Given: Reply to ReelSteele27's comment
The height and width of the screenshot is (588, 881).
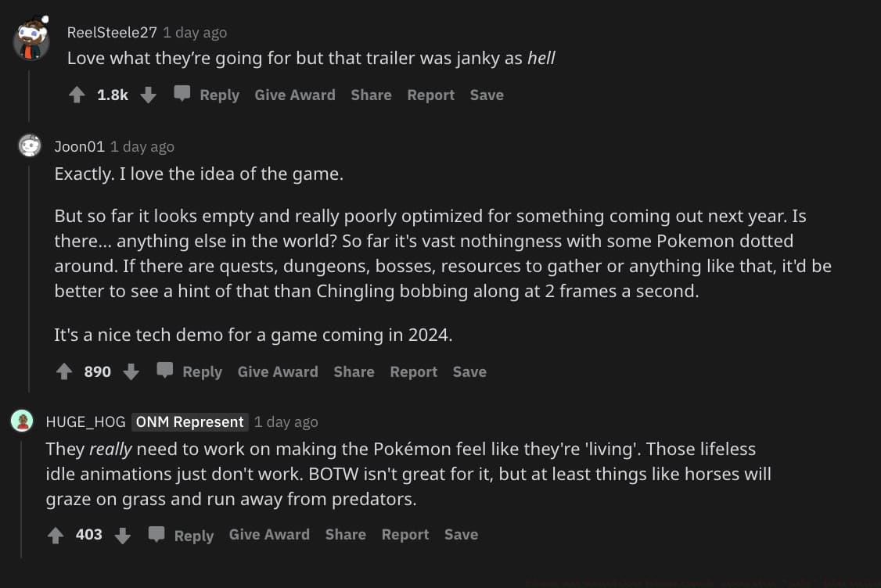Looking at the screenshot, I should point(207,95).
